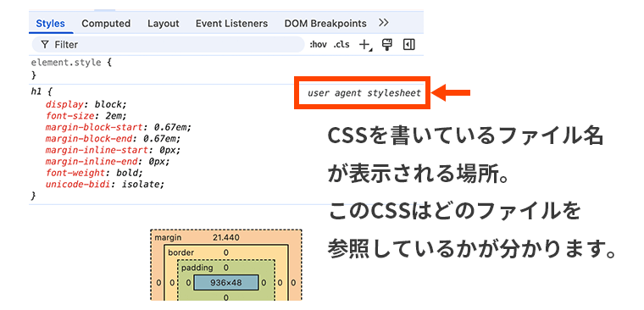Open the Computed tab
644x310 pixels.
pos(106,24)
